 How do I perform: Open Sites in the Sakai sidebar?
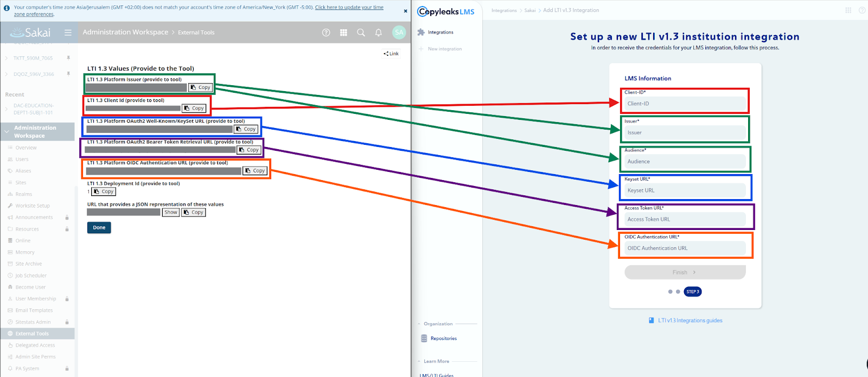click(x=21, y=183)
